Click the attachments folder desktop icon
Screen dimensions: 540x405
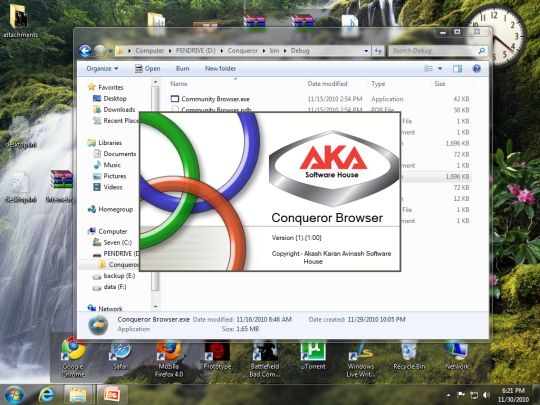20,21
